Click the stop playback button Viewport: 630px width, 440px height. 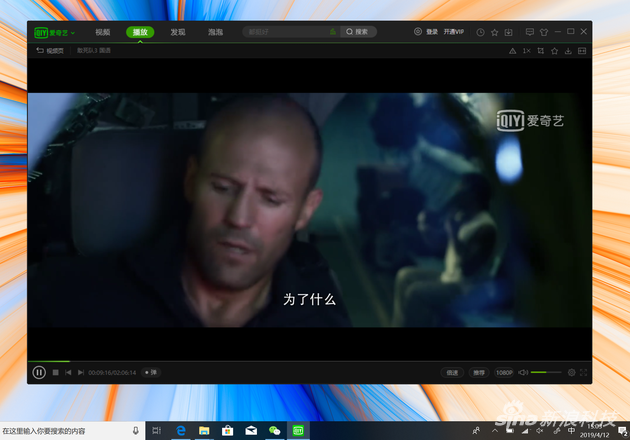point(56,372)
